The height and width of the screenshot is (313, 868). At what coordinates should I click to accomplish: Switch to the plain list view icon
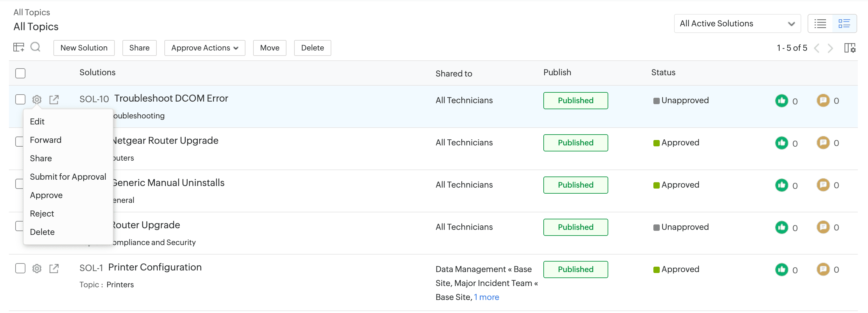point(820,23)
